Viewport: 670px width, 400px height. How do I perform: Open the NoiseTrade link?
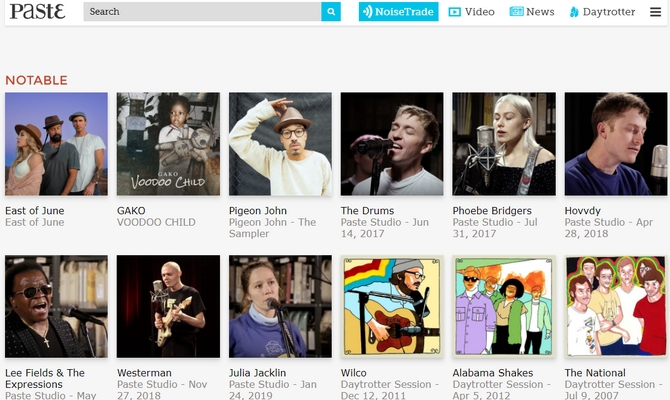(x=398, y=12)
